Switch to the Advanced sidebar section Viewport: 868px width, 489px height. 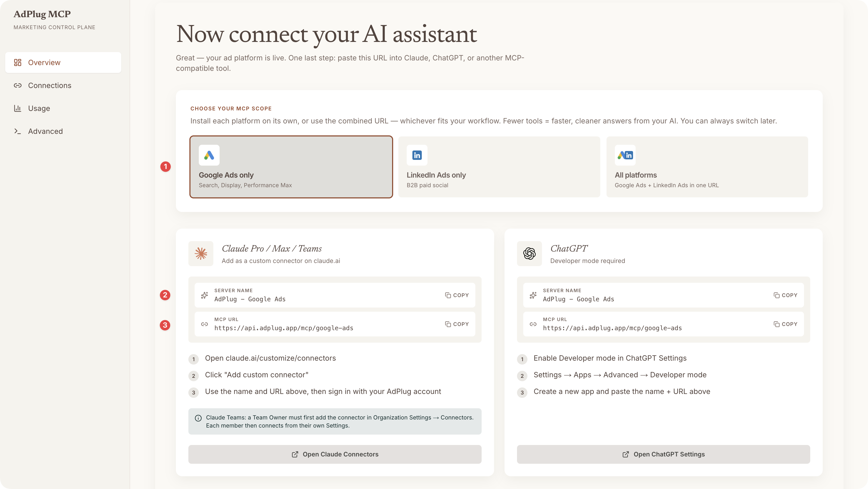[63, 131]
